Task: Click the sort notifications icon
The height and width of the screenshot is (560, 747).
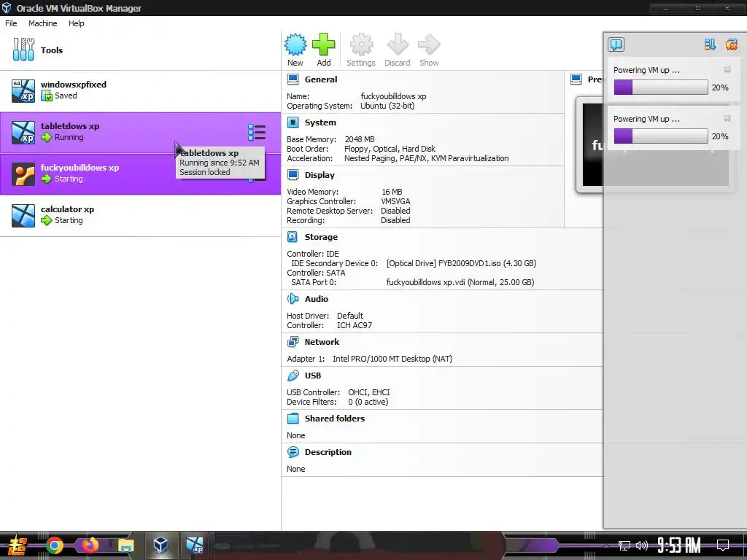Action: click(710, 44)
